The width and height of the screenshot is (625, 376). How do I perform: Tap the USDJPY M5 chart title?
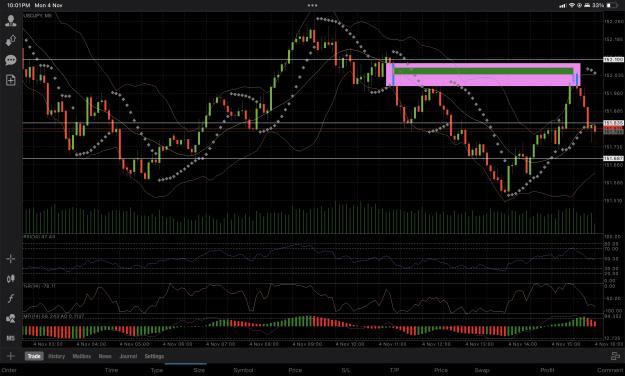pos(37,16)
